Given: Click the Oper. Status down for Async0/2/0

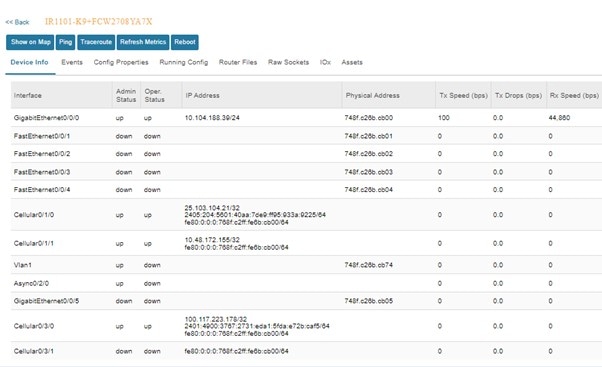Looking at the screenshot, I should point(152,284).
